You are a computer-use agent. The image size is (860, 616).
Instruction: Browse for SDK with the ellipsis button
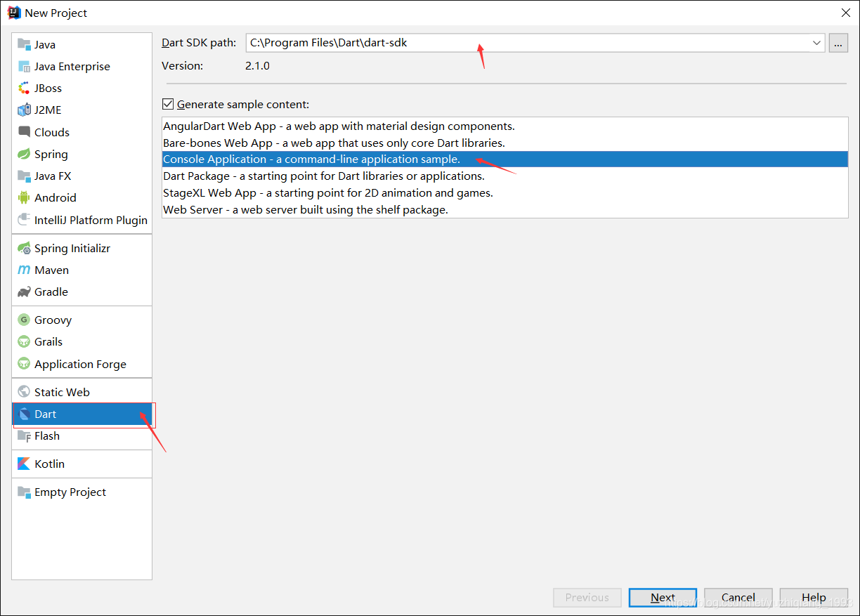pyautogui.click(x=838, y=43)
